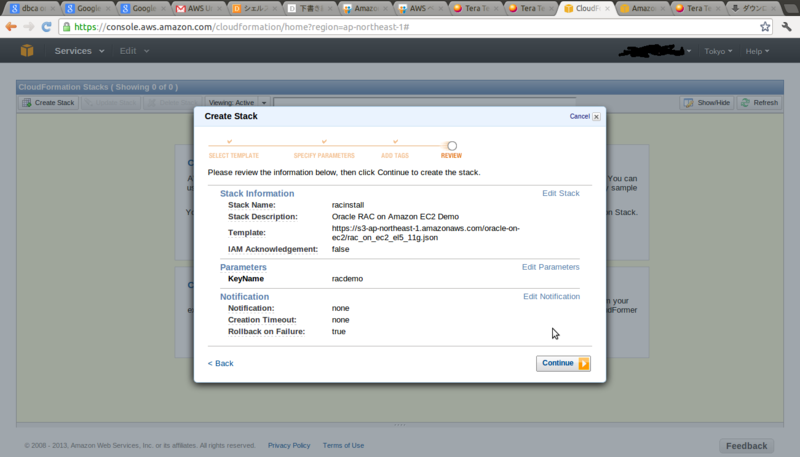The image size is (800, 457).
Task: Click the IAM Acknowledgement value false
Action: coord(340,249)
